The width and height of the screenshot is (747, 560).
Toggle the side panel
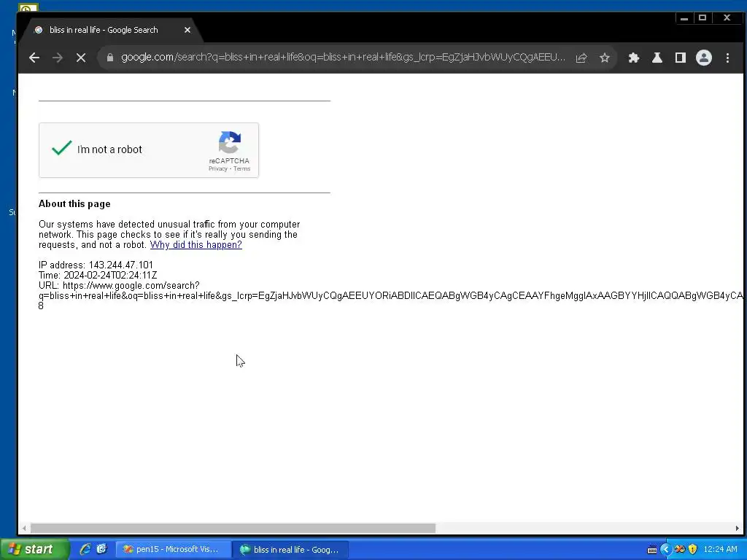click(681, 58)
